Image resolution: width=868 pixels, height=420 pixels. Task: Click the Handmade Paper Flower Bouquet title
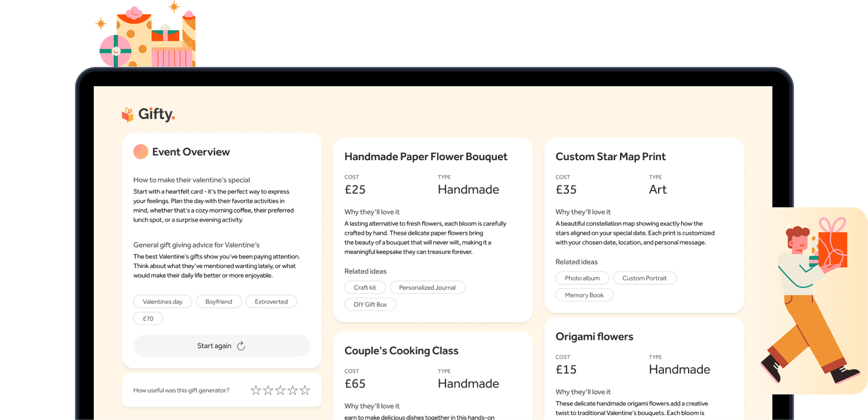coord(426,157)
